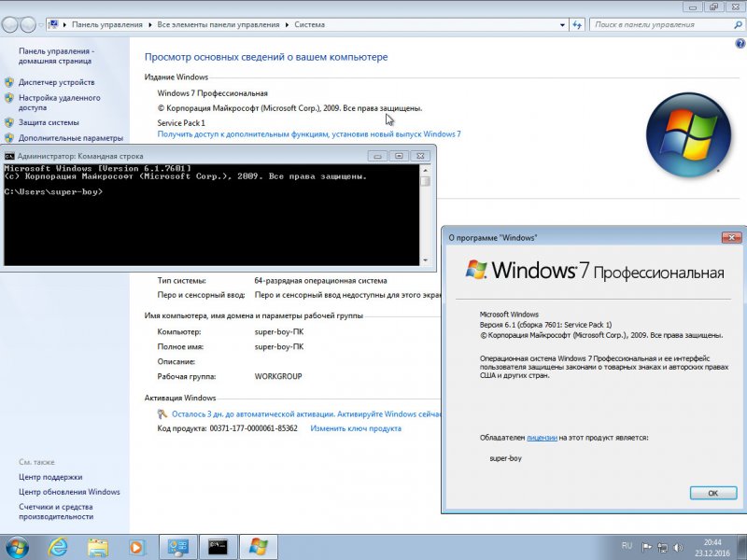Click Панель управления breadcrumb segment
This screenshot has height=560, width=747.
click(107, 25)
